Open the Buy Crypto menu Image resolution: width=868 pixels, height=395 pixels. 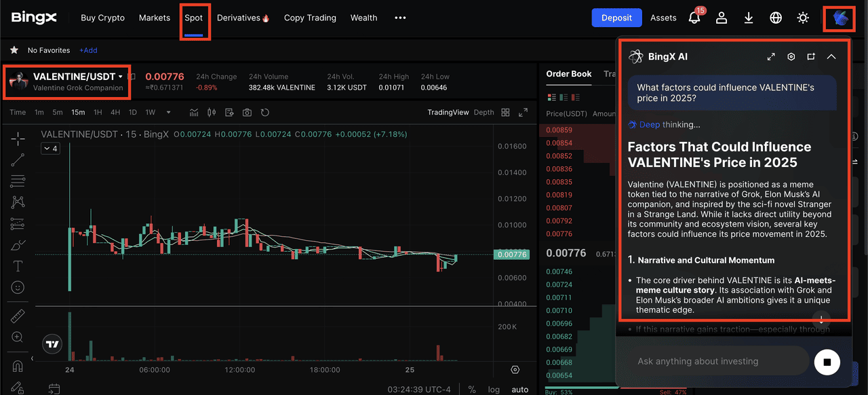(x=102, y=18)
